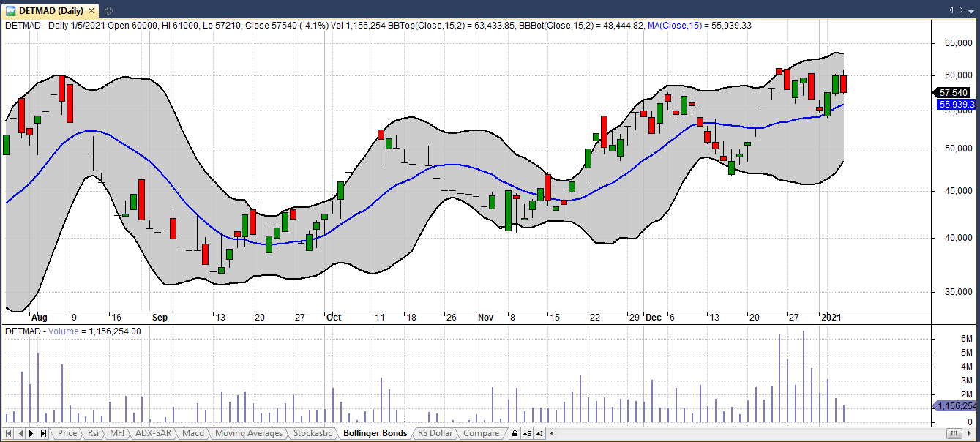The width and height of the screenshot is (980, 442).
Task: Add a new chart tab with plus icon
Action: tap(108, 10)
